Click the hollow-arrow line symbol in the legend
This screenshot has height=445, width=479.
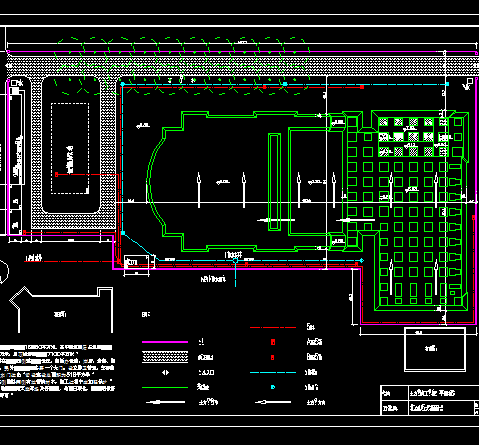coord(273,402)
